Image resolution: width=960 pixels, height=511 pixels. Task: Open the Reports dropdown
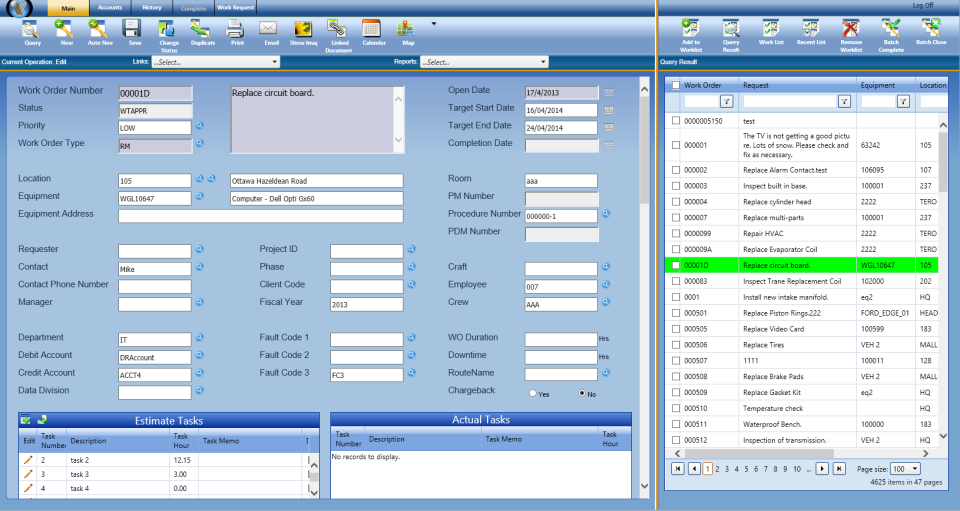coord(484,62)
